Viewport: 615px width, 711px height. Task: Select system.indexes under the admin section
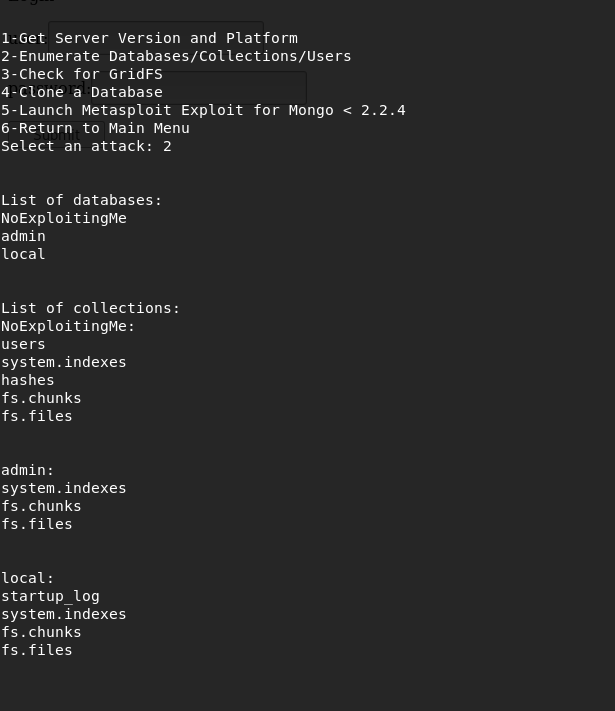(x=63, y=488)
